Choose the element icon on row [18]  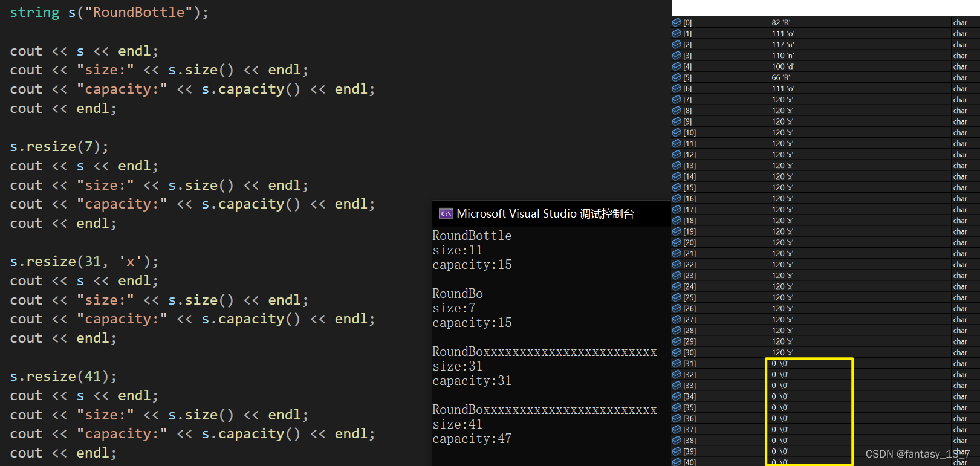point(677,220)
